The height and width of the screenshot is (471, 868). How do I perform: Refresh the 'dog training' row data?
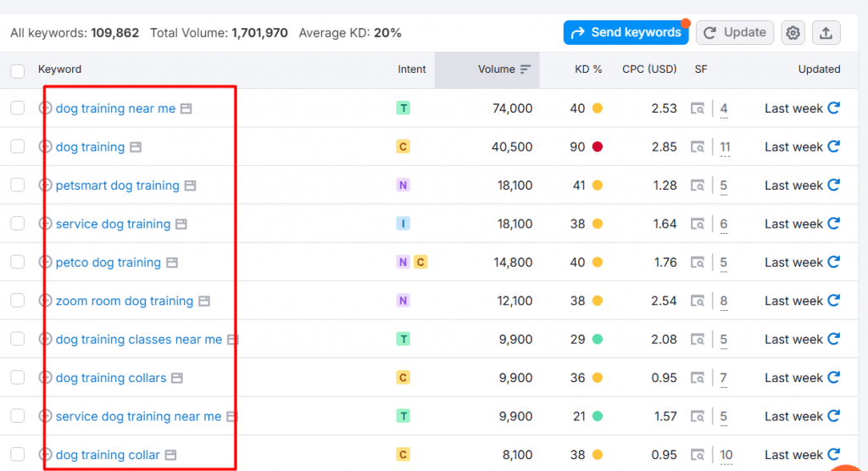pyautogui.click(x=834, y=147)
